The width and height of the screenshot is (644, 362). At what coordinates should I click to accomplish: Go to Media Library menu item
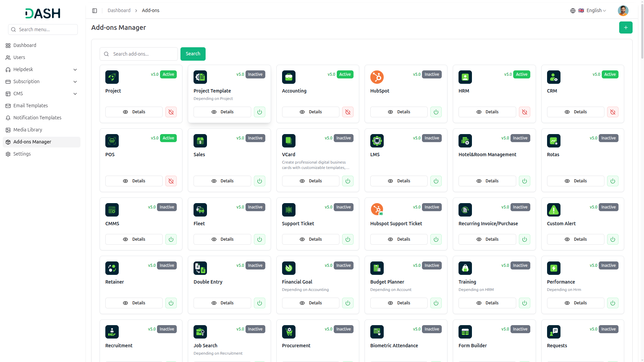click(28, 130)
